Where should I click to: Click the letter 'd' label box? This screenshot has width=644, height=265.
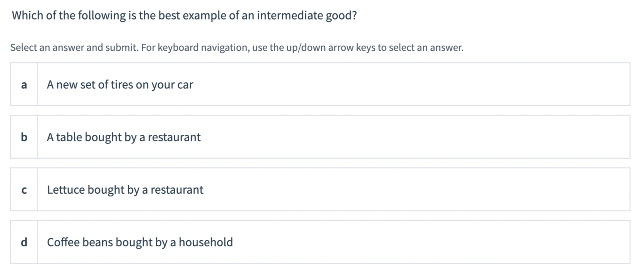24,242
